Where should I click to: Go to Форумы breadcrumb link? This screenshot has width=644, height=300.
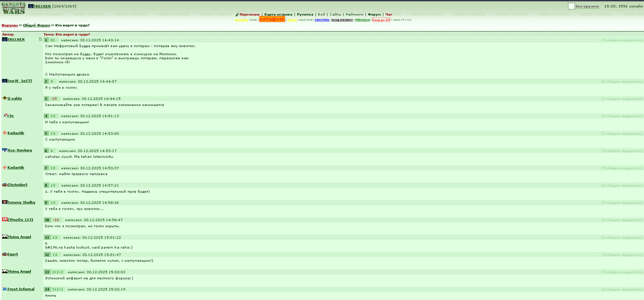(x=10, y=25)
